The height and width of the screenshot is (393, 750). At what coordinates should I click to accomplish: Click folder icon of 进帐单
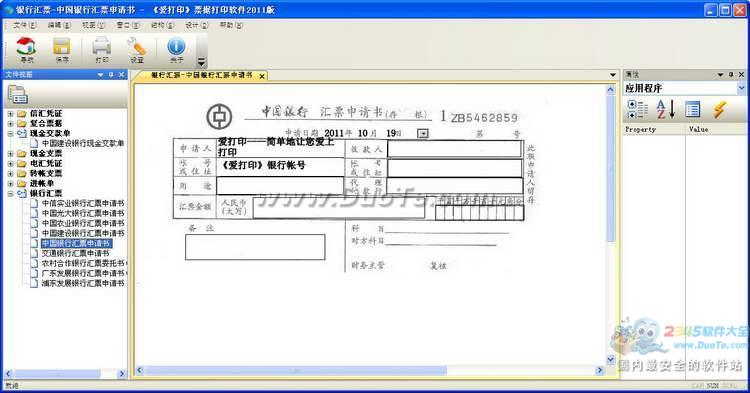pyautogui.click(x=22, y=184)
